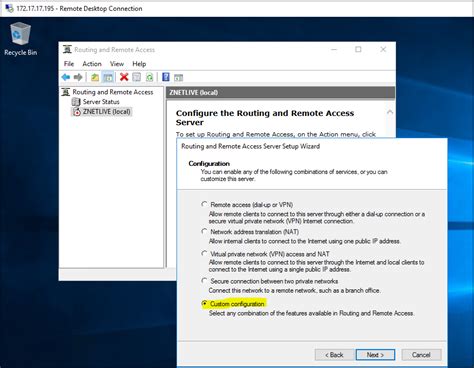
Task: Click the Routing and Remote Access root tree icon
Action: 66,92
